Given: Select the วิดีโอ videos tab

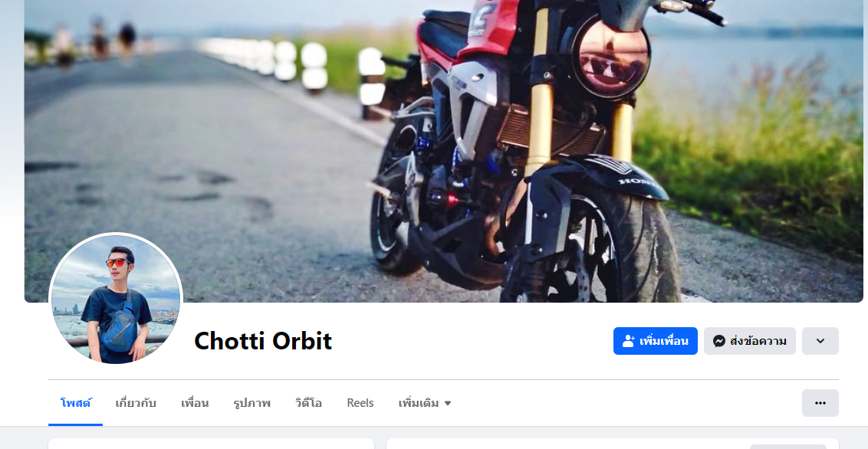Looking at the screenshot, I should [x=308, y=403].
